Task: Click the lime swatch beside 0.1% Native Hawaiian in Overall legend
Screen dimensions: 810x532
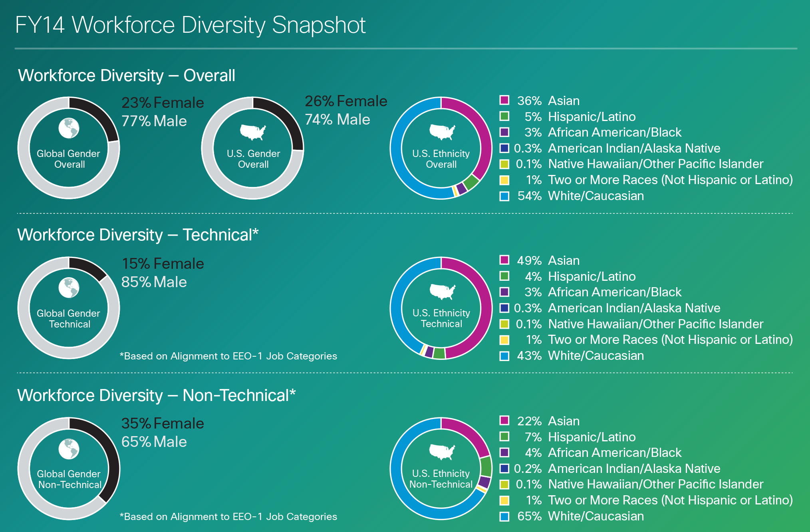Action: [x=504, y=164]
